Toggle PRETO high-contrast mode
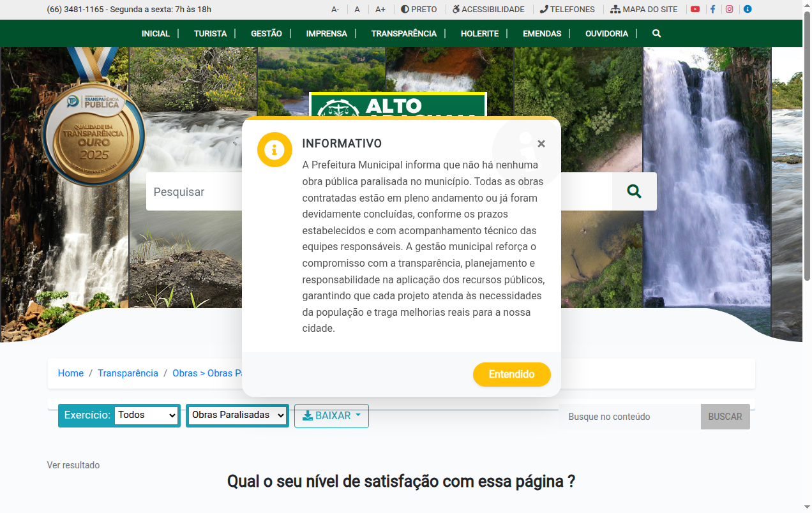 click(419, 10)
